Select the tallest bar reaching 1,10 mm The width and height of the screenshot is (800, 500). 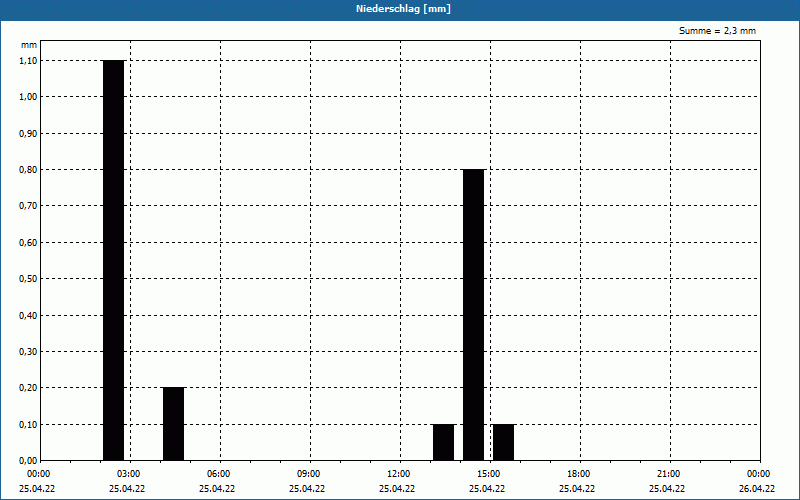click(x=113, y=260)
